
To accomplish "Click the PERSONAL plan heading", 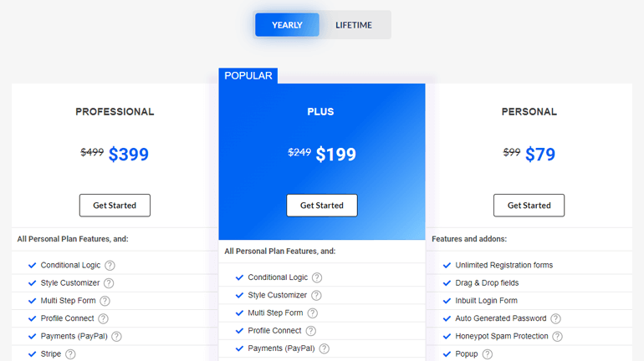I will click(x=529, y=112).
